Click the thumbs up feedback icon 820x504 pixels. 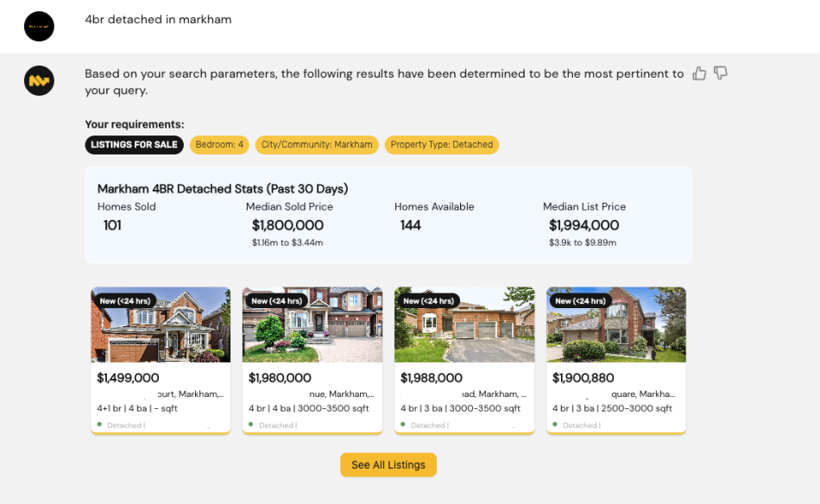tap(699, 73)
